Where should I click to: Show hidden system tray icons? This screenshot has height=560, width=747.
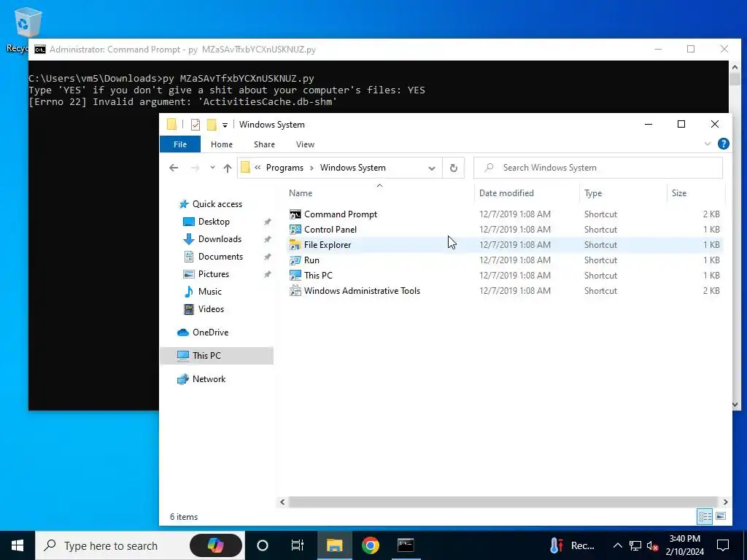tap(617, 545)
